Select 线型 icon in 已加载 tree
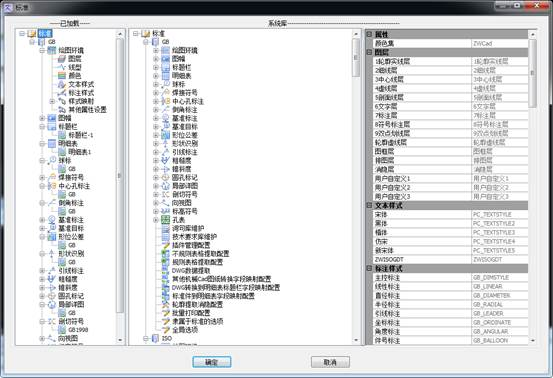553x378 pixels. [62, 67]
